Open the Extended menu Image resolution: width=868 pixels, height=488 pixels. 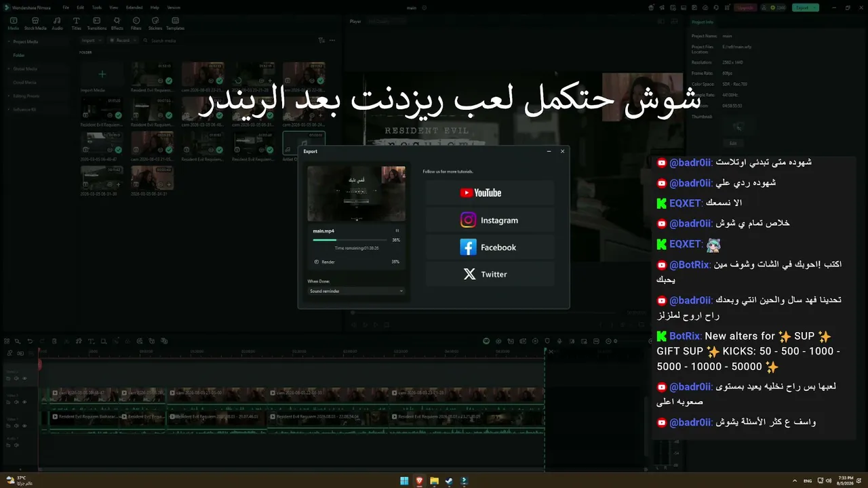pos(134,7)
